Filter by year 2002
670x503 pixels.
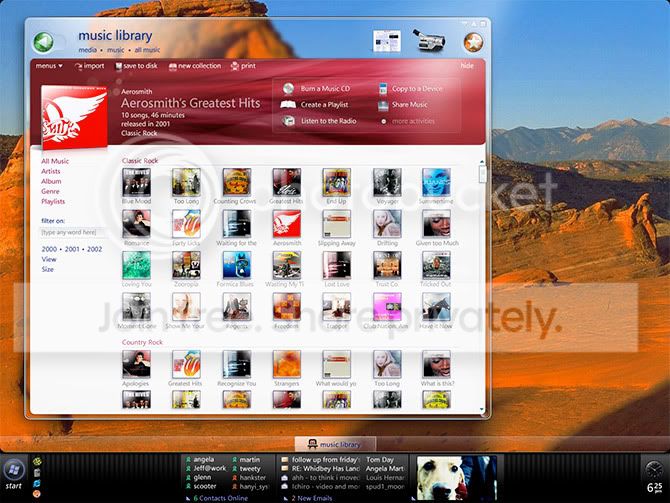(x=94, y=249)
